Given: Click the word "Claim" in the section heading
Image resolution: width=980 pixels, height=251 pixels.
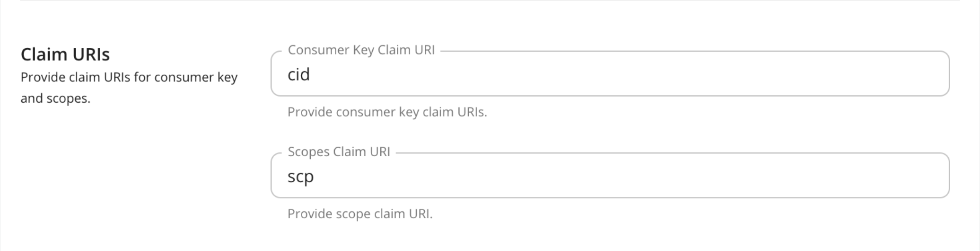Looking at the screenshot, I should 40,54.
